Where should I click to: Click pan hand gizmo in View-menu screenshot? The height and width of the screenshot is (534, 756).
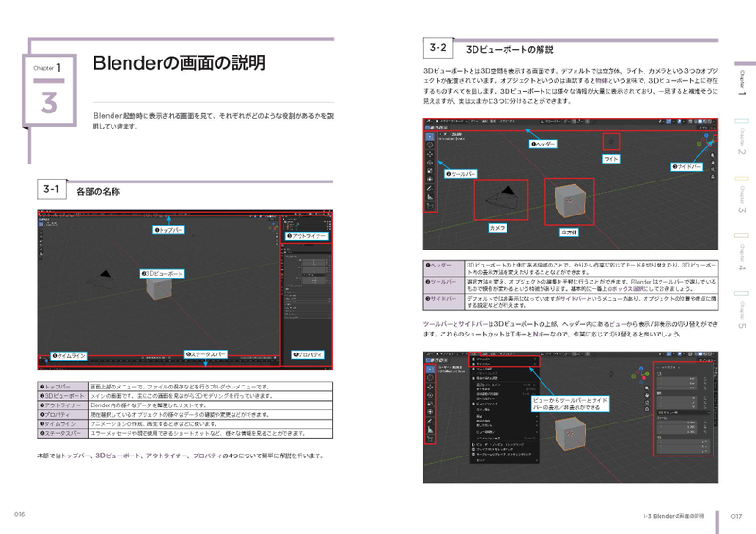click(x=647, y=395)
